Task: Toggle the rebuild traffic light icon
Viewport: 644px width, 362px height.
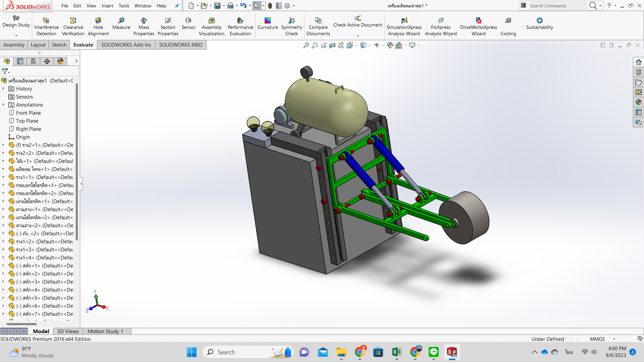Action: 270,6
